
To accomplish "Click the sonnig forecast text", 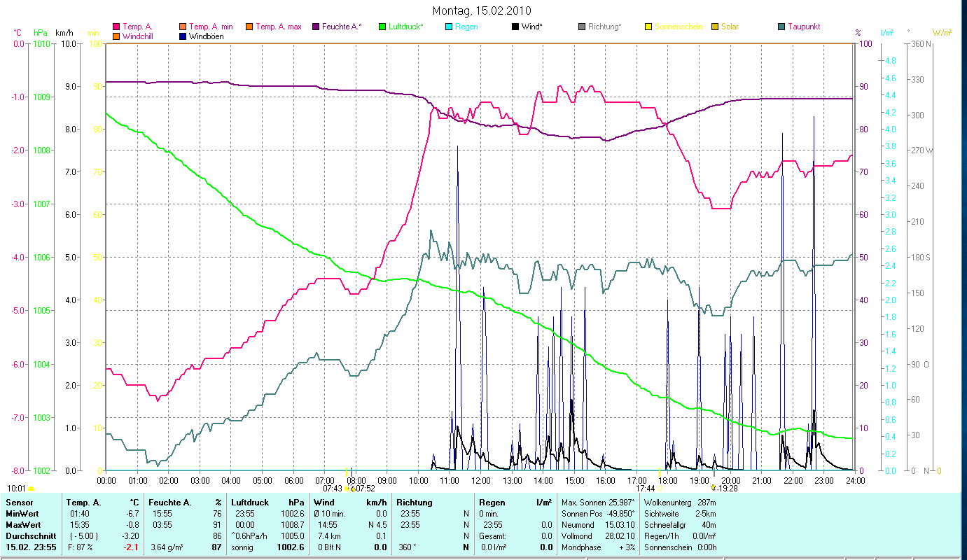I will (243, 547).
